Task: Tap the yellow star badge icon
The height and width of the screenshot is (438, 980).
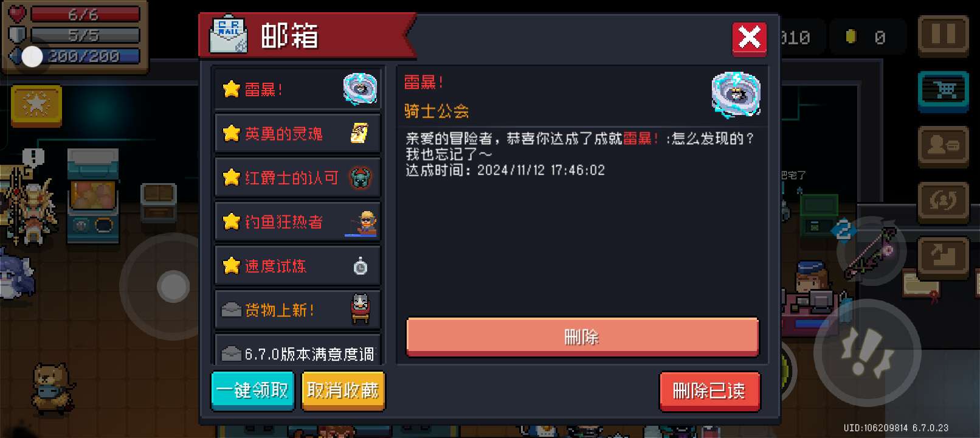Action: coord(36,105)
